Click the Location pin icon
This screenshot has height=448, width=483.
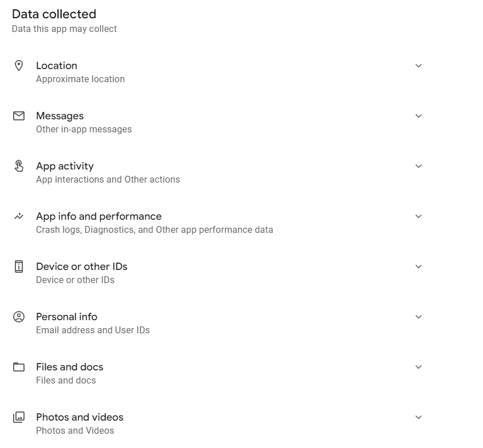coord(19,66)
